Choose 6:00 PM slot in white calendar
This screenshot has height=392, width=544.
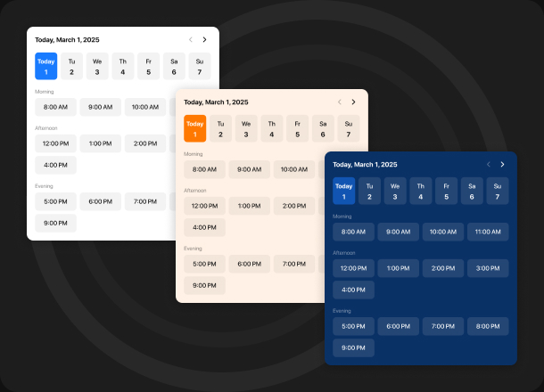101,201
